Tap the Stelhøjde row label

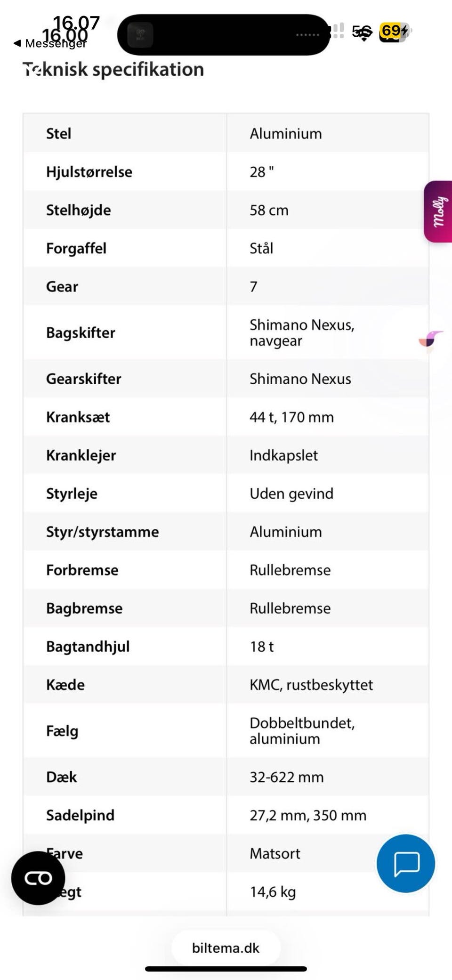(x=79, y=210)
